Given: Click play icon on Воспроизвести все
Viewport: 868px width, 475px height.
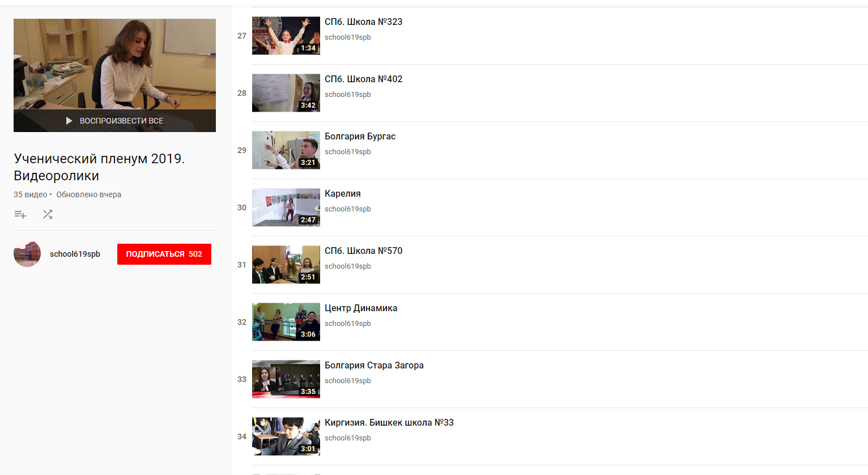Looking at the screenshot, I should [69, 121].
